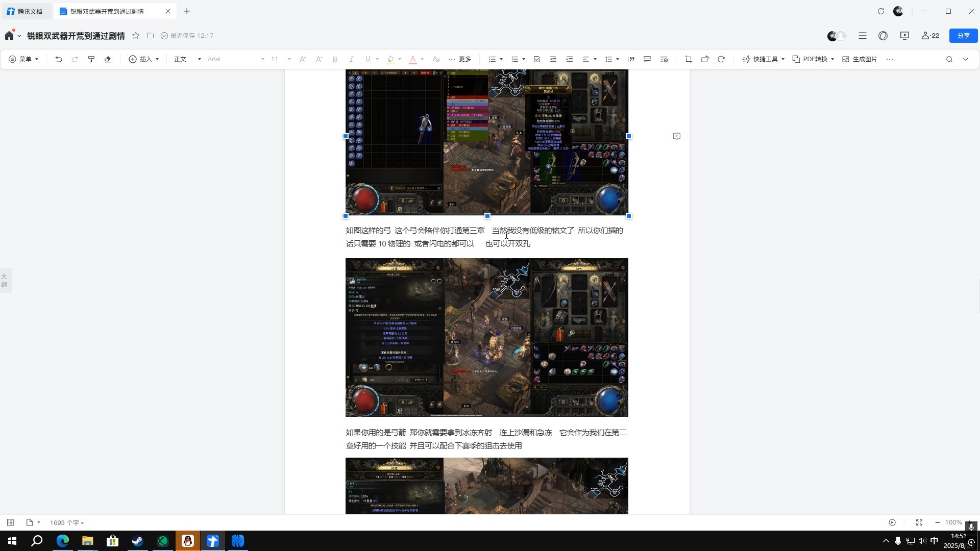Click the 生成图片 button
This screenshot has width=980, height=551.
(860, 59)
